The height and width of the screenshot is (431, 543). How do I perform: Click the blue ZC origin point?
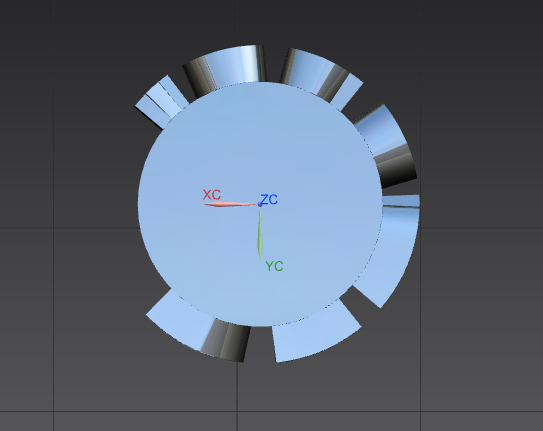point(260,205)
